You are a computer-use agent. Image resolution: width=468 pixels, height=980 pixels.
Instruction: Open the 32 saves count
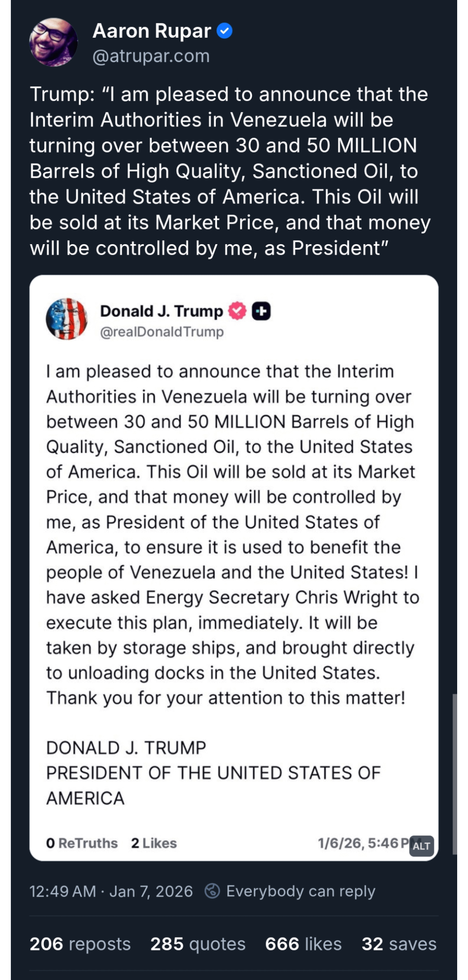tap(399, 944)
